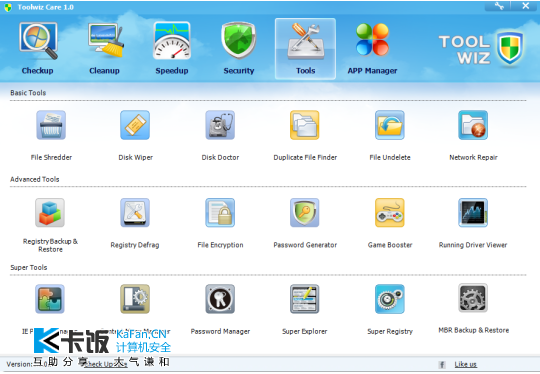The width and height of the screenshot is (540, 374).
Task: Click the Network Repair label
Action: pyautogui.click(x=473, y=157)
